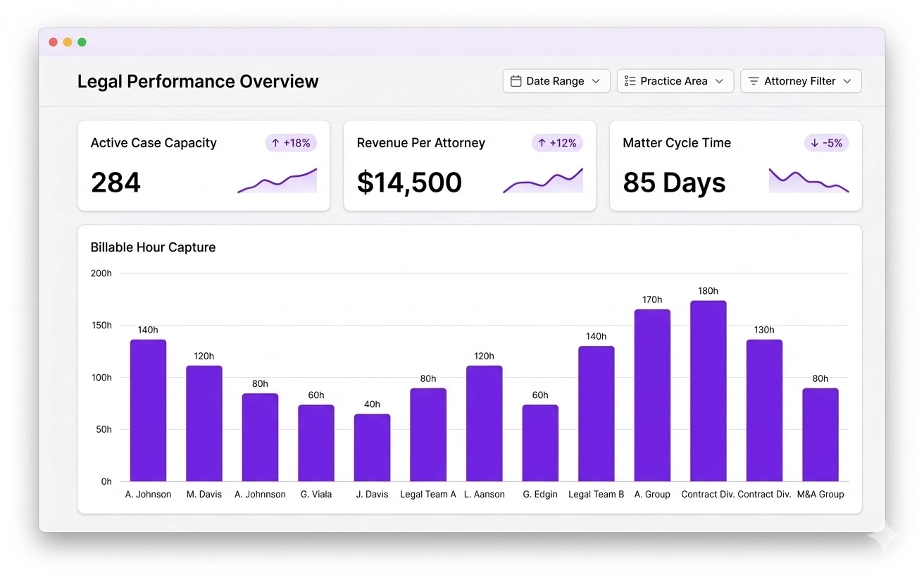Click the 284 value

[115, 183]
